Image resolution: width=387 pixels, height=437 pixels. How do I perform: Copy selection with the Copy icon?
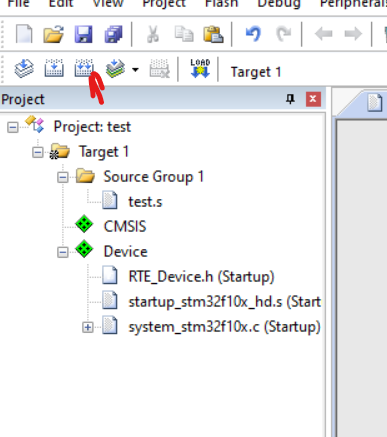point(184,34)
